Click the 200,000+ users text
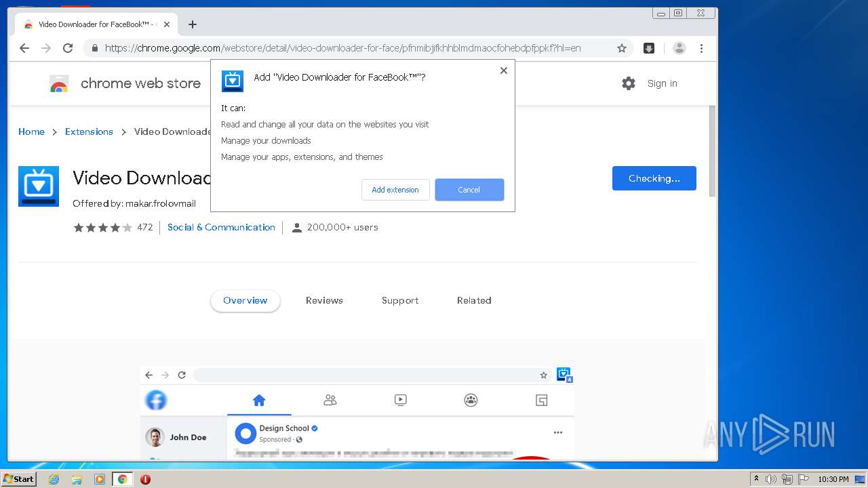The image size is (868, 488). click(x=342, y=227)
